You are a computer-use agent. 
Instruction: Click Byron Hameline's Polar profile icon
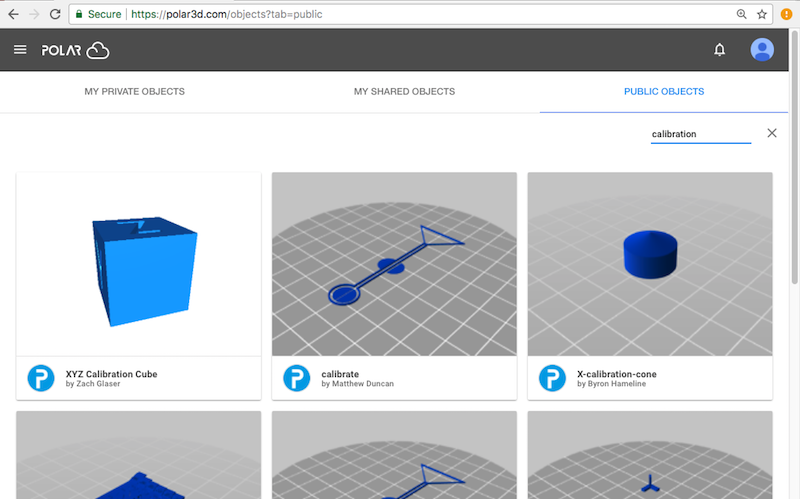pyautogui.click(x=552, y=378)
